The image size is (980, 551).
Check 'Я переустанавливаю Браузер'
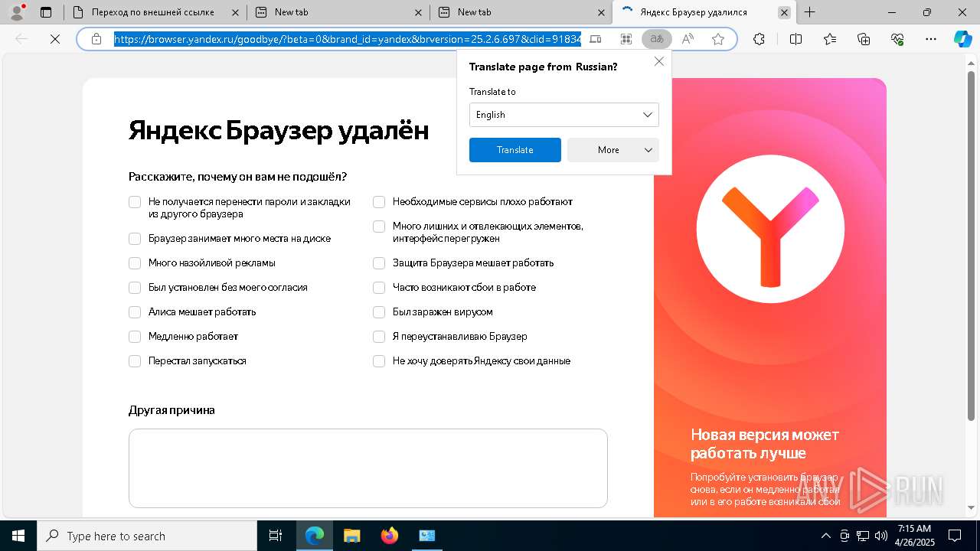pos(379,337)
